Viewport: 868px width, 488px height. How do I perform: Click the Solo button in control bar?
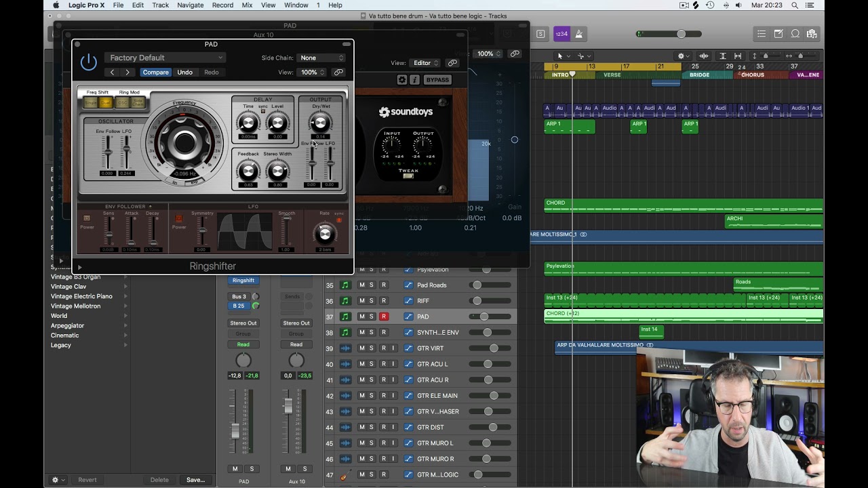click(x=540, y=34)
